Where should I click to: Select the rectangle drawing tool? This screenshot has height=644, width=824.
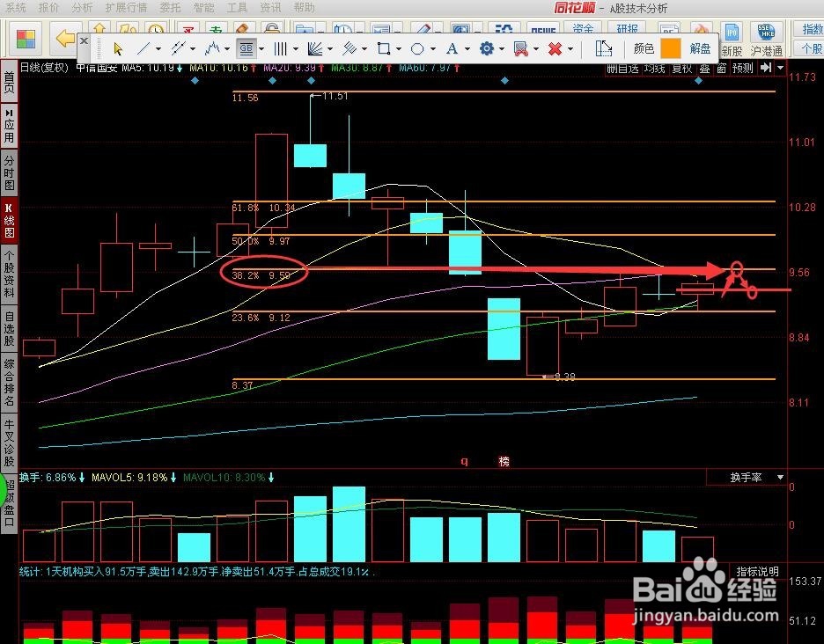tap(384, 49)
